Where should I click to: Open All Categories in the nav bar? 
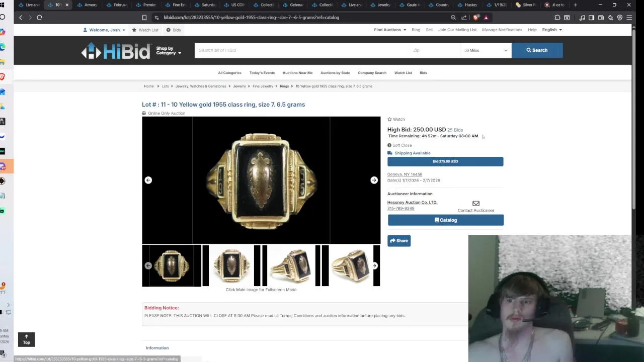pyautogui.click(x=229, y=73)
